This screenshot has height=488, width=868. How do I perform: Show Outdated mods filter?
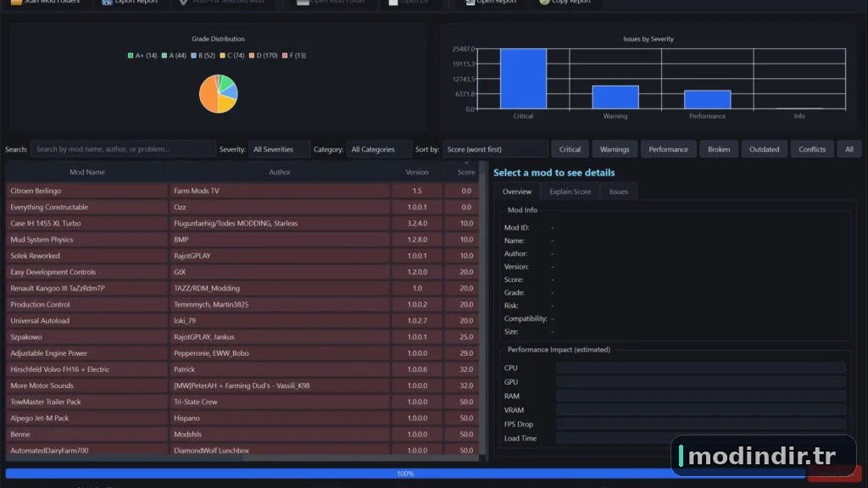764,149
